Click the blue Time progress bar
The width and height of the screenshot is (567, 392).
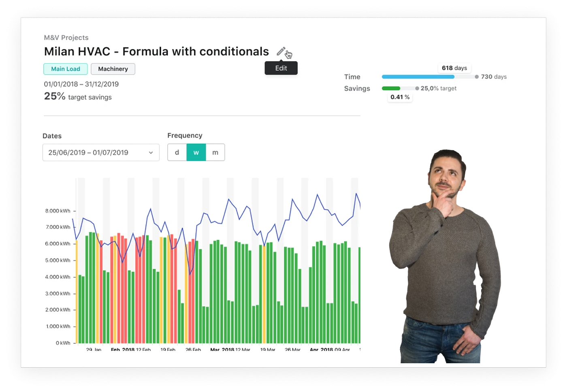coord(418,77)
